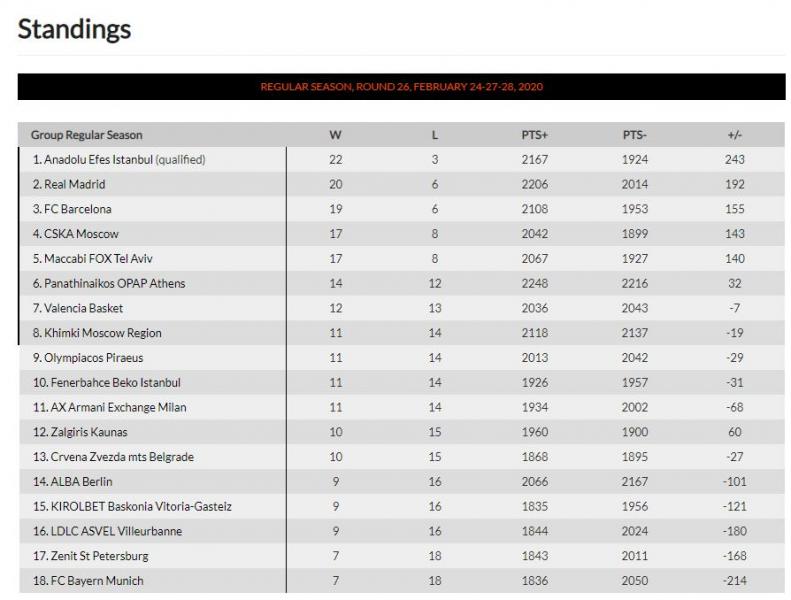Image resolution: width=791 pixels, height=600 pixels.
Task: Click the W column header
Action: [x=335, y=135]
